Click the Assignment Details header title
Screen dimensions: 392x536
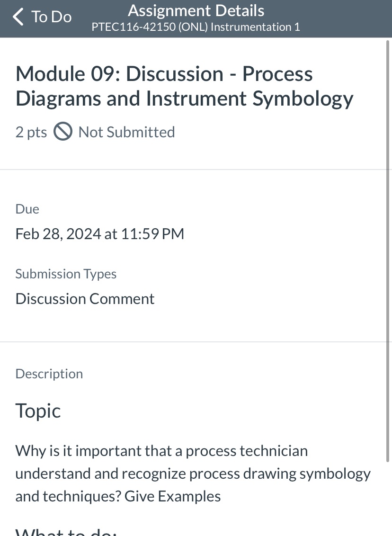pos(196,10)
